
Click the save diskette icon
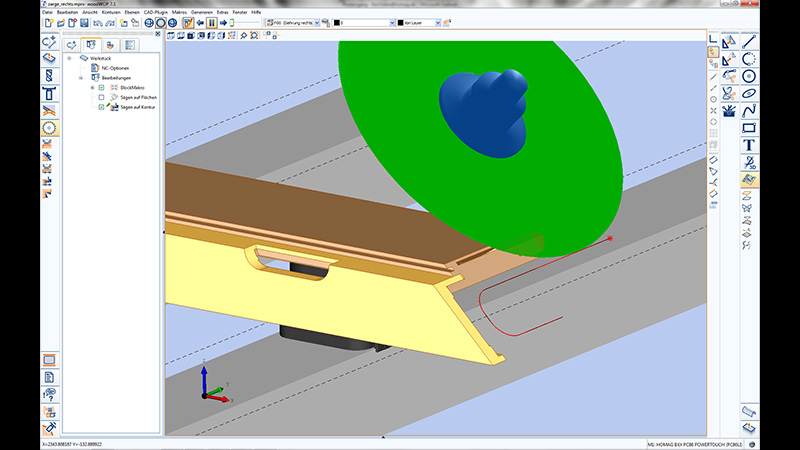84,23
